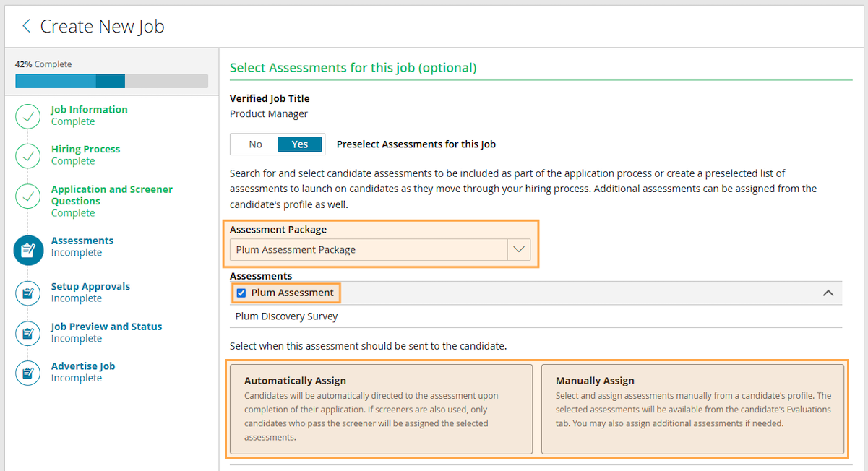The height and width of the screenshot is (471, 868).
Task: Click the Job Information checkmark icon
Action: click(x=27, y=116)
